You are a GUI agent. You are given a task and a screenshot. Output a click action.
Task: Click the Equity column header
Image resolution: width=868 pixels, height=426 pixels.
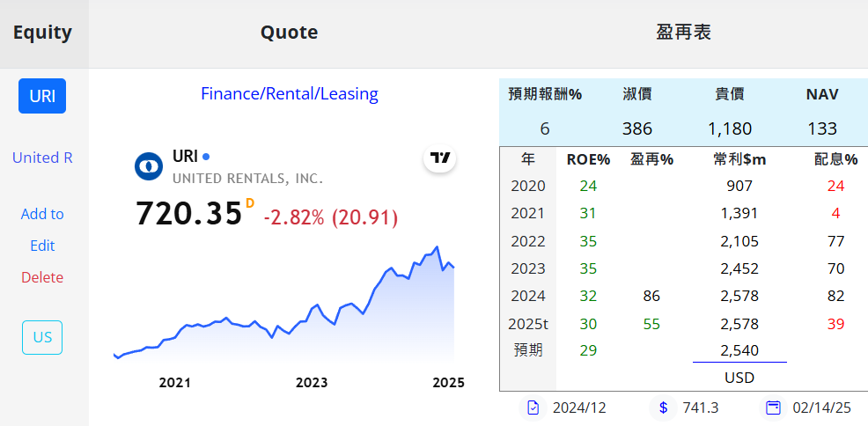pyautogui.click(x=42, y=32)
